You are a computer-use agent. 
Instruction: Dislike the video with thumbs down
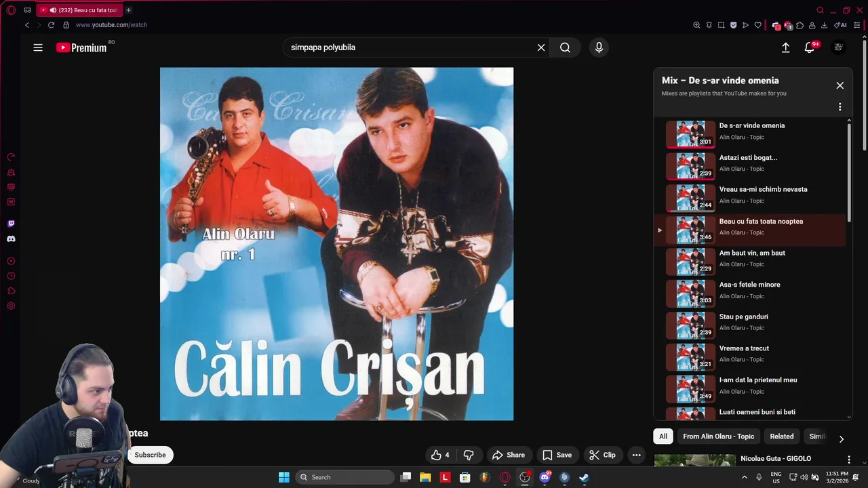[468, 455]
